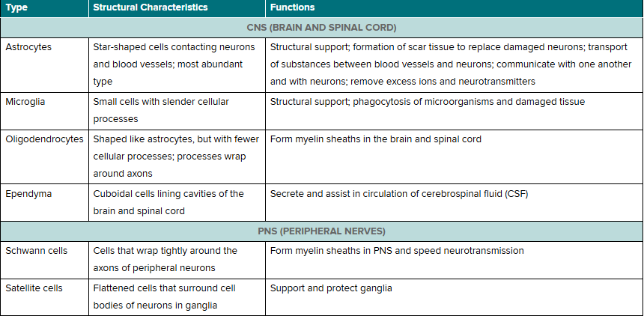This screenshot has height=316, width=644.
Task: Click 'Flattened cells that surround cell bodies' text
Action: pos(164,297)
